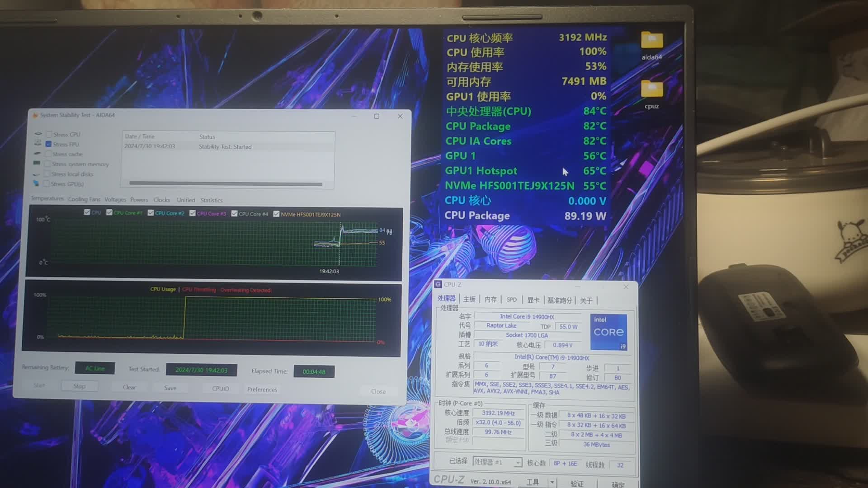Open AIDA64 Preferences
Viewport: 868px width, 488px height.
[x=262, y=389]
